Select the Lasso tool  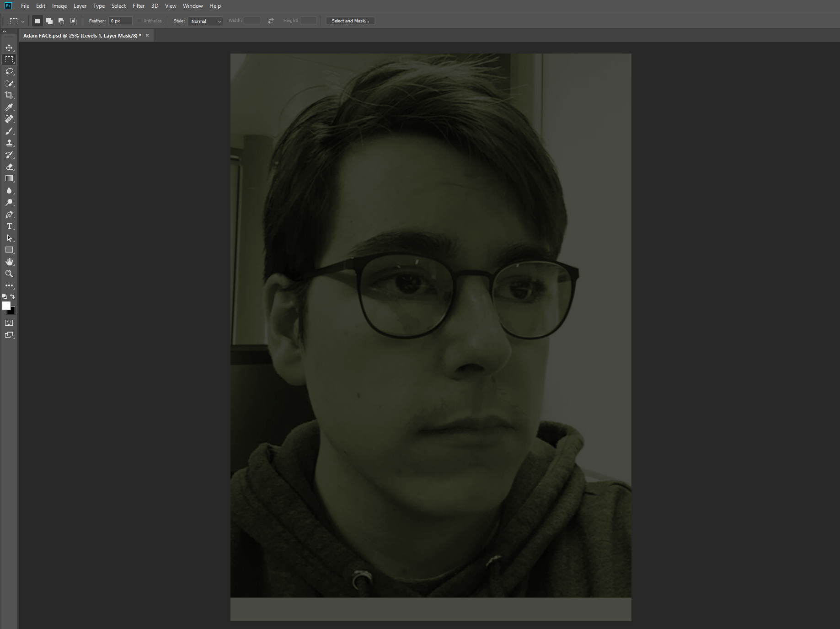pyautogui.click(x=9, y=71)
